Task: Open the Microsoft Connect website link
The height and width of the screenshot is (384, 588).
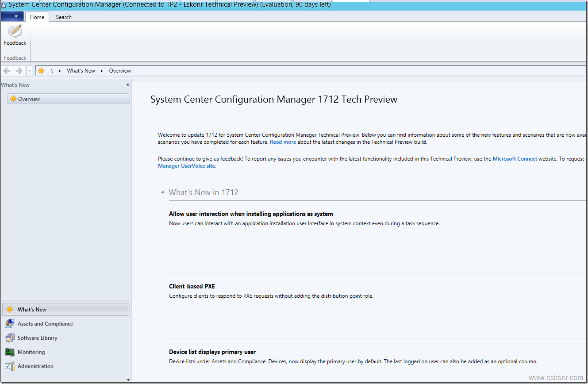Action: coord(515,158)
